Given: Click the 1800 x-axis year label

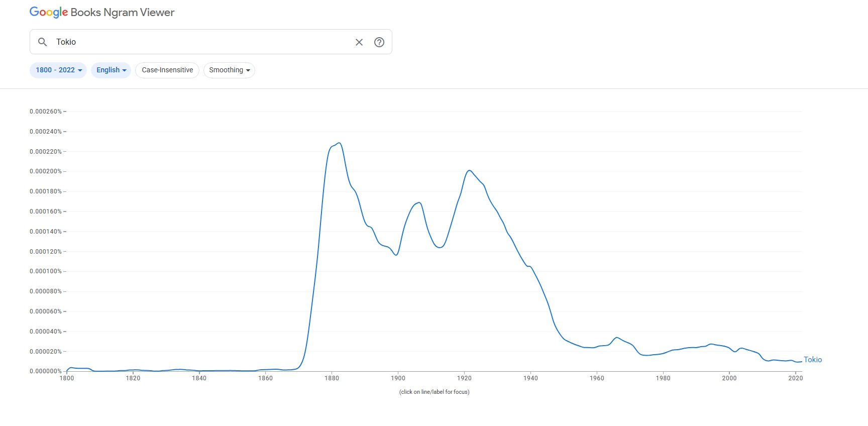Looking at the screenshot, I should click(67, 378).
